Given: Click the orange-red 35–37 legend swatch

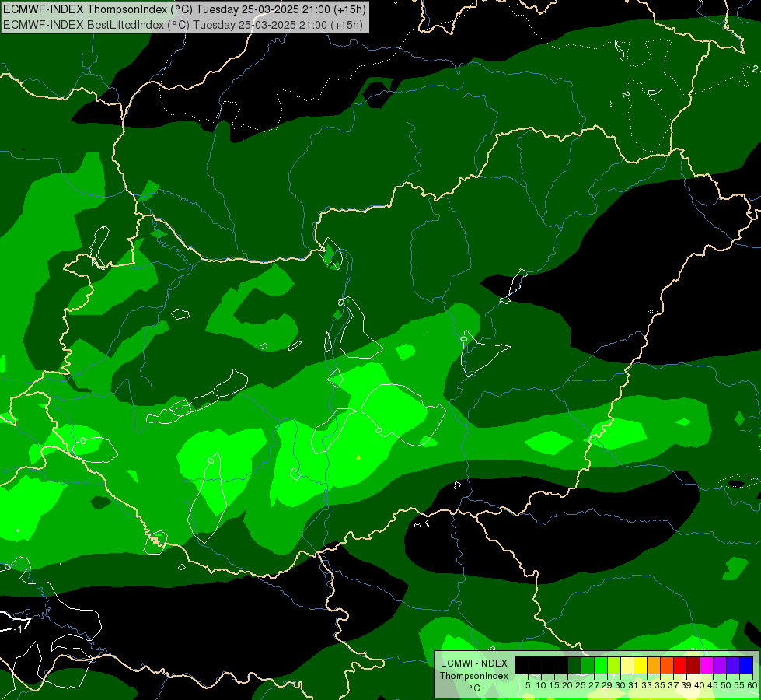Looking at the screenshot, I should click(667, 665).
